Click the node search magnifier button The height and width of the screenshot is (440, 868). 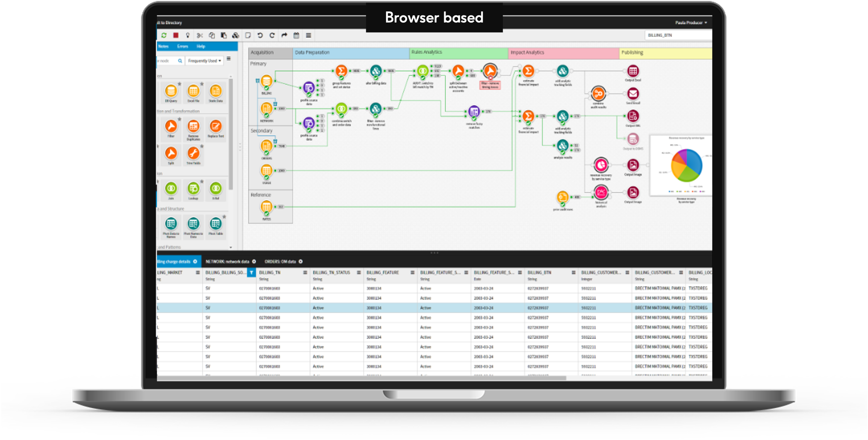click(180, 61)
